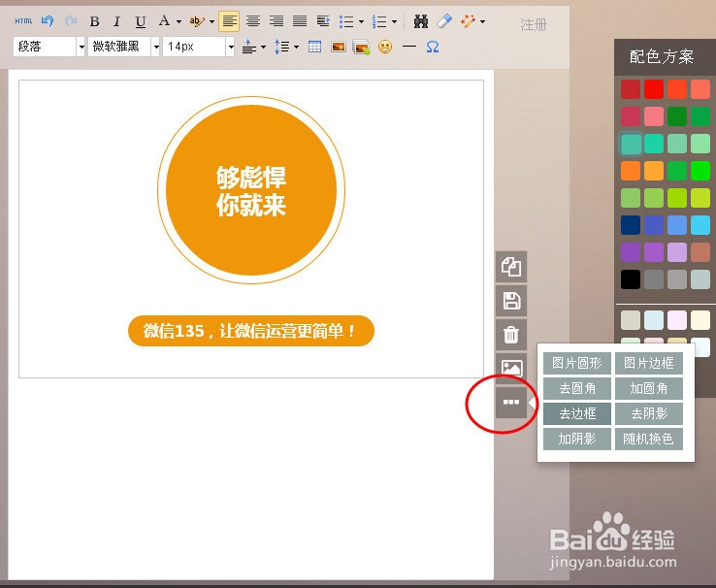Insert a table
716x588 pixels.
click(x=314, y=47)
